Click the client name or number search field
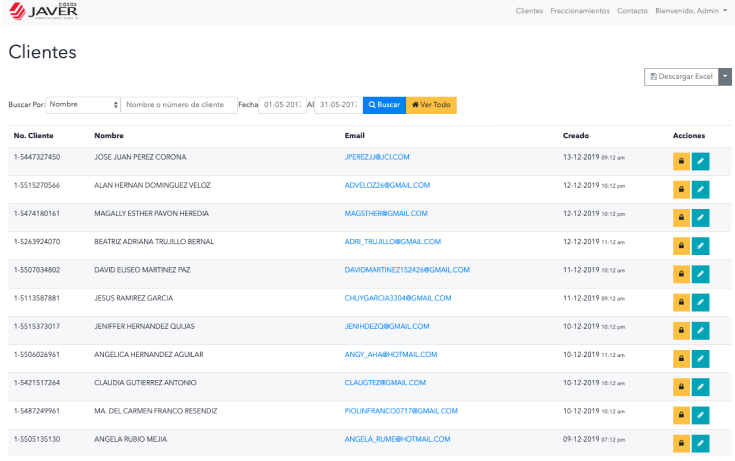Viewport: 735px width, 461px height. point(179,105)
